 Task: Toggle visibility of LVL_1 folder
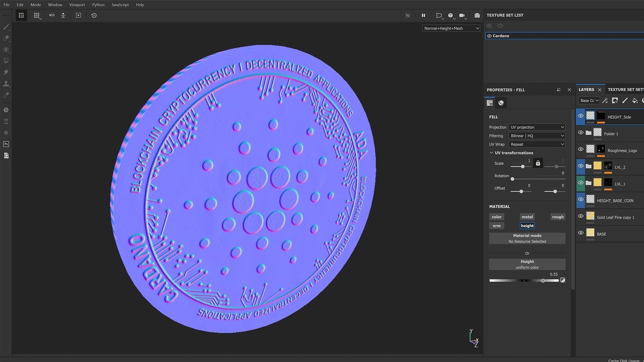coord(581,183)
